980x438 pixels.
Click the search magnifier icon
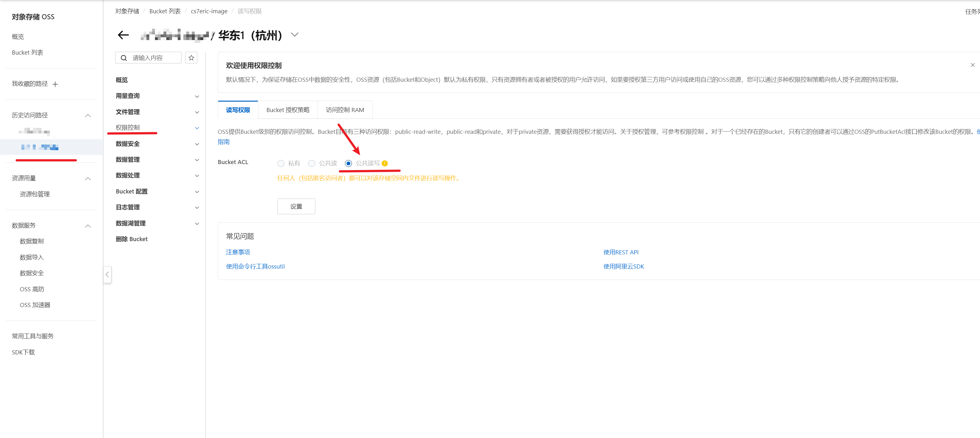[124, 58]
